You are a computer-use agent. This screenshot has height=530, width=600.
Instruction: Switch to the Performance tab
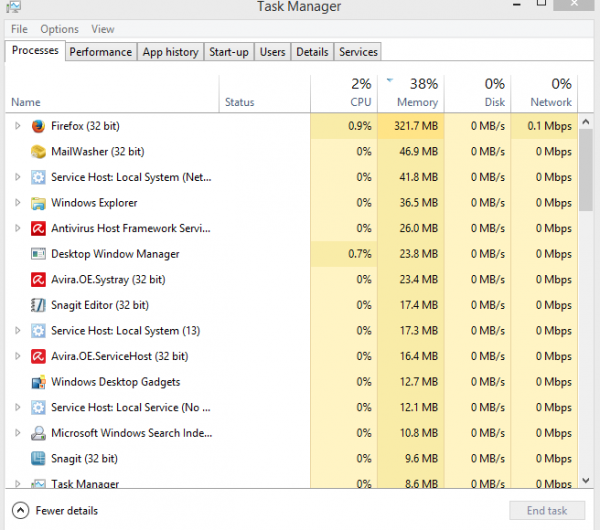tap(101, 52)
